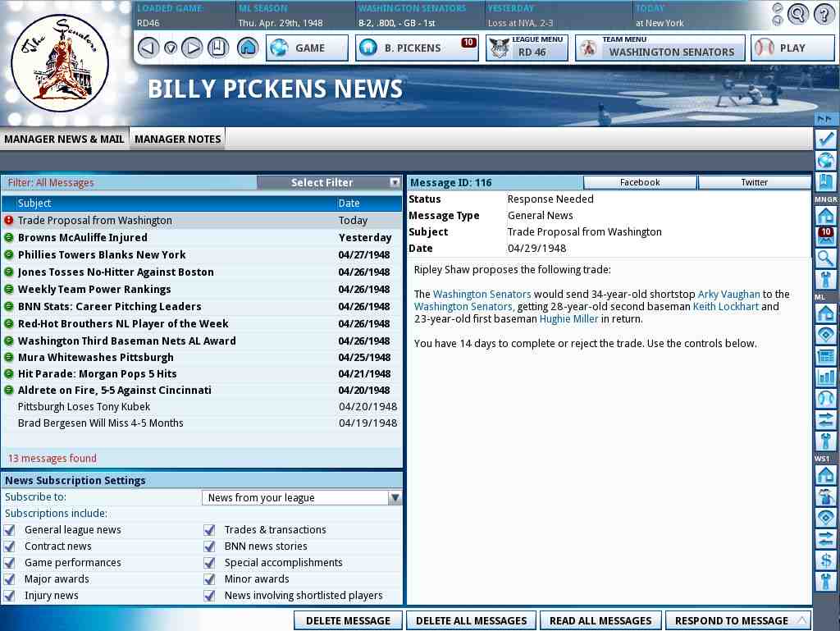Toggle the Minor awards checkbox

[x=209, y=579]
